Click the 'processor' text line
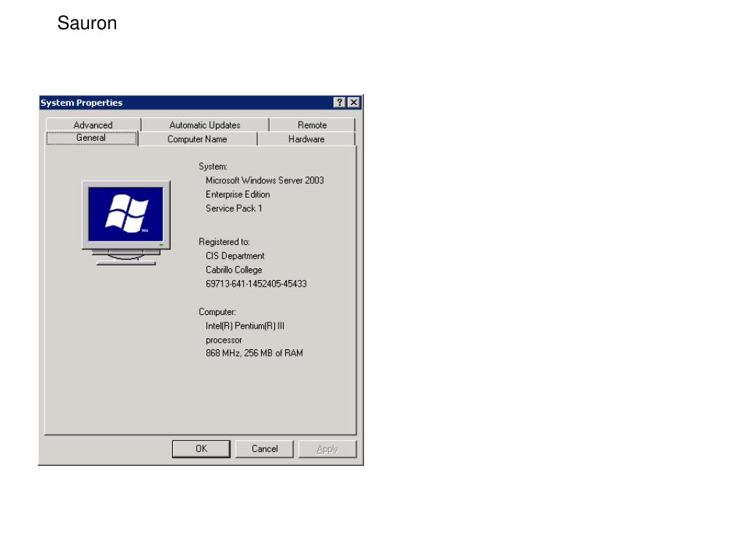Viewport: 747px width, 560px height. click(224, 340)
